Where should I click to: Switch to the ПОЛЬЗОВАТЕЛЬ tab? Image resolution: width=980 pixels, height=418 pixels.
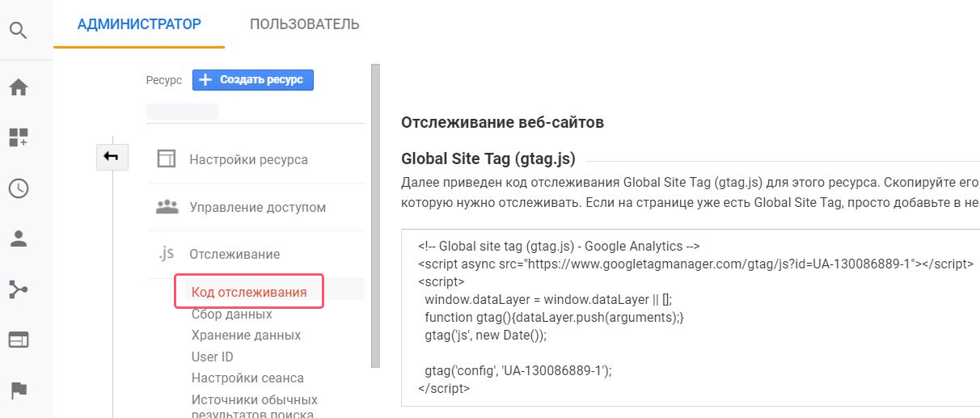tap(305, 24)
